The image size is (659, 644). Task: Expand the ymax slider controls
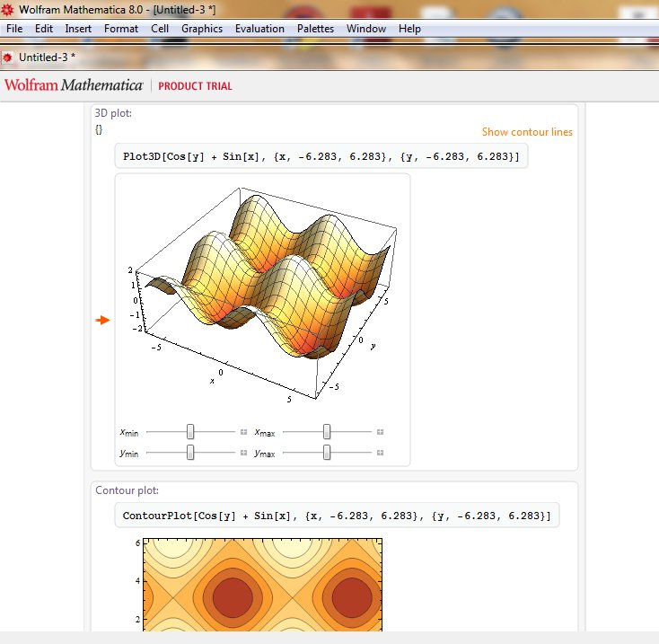381,453
